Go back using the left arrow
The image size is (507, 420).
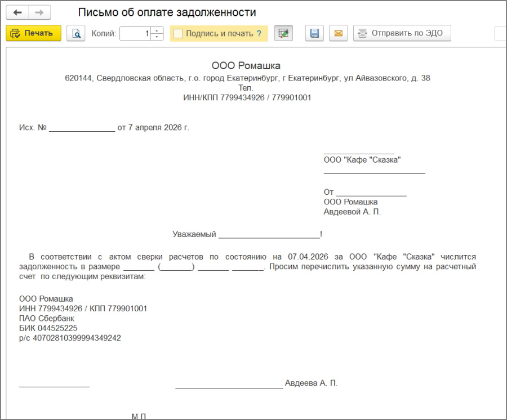[17, 12]
